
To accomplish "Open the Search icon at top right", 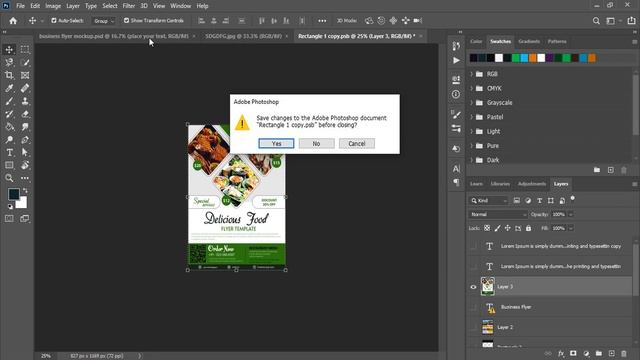I will [596, 20].
